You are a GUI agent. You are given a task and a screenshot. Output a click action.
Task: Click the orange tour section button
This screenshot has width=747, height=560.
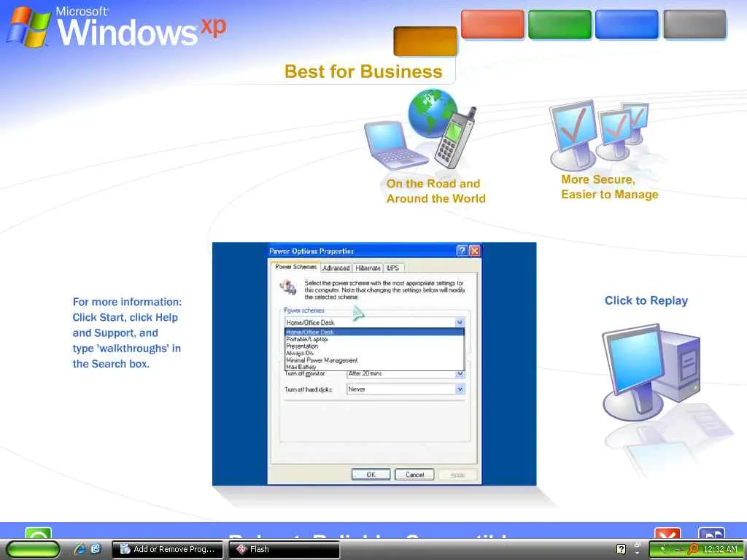tap(425, 42)
